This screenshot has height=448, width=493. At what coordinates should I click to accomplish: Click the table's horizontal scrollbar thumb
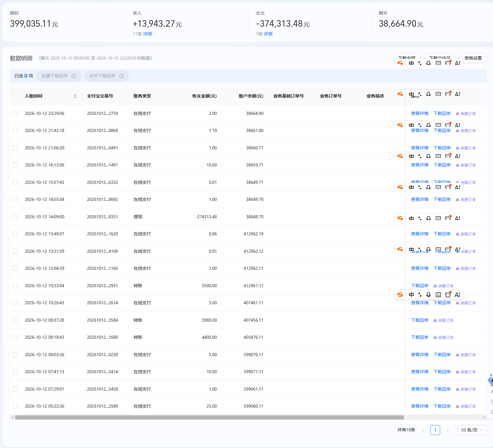click(209, 418)
